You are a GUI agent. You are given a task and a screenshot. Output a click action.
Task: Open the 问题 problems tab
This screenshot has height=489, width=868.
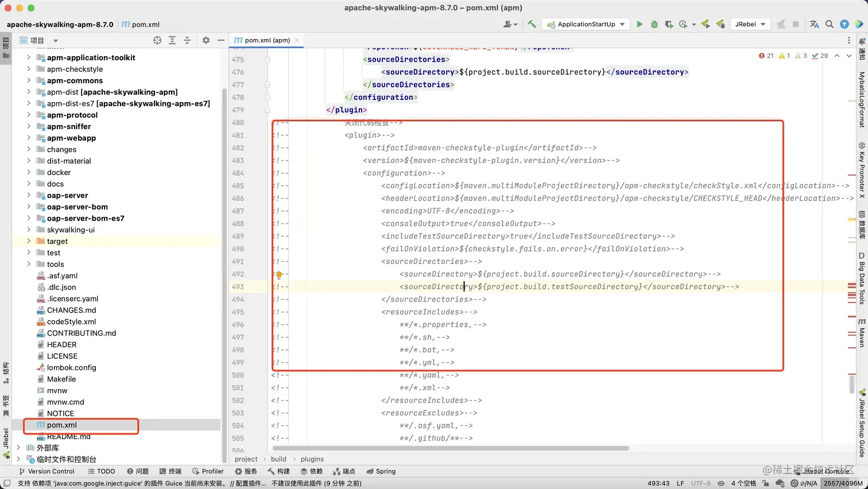click(138, 471)
